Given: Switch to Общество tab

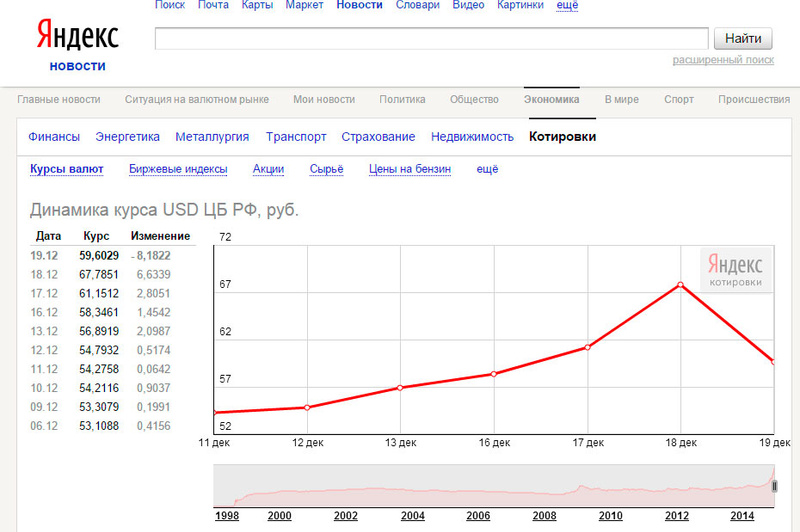Looking at the screenshot, I should [474, 99].
